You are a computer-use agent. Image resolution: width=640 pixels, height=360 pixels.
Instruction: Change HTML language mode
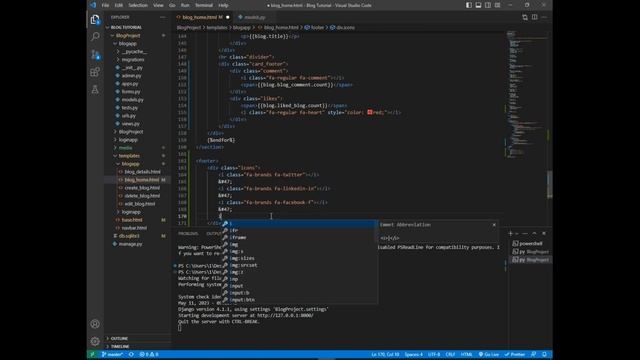[x=467, y=354]
